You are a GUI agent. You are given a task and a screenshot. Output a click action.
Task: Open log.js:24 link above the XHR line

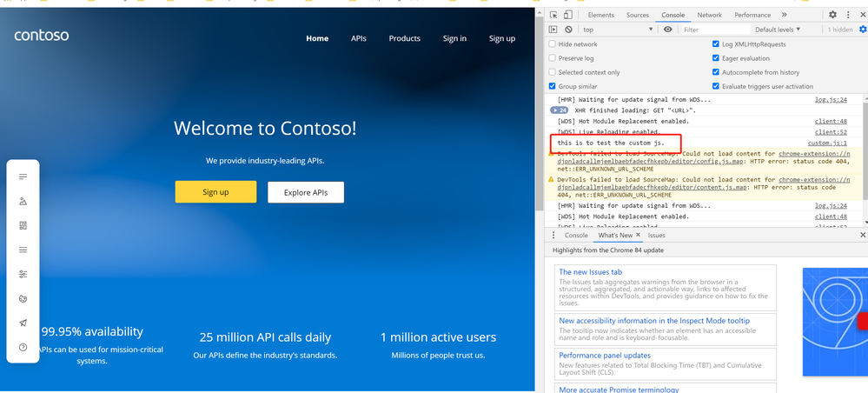click(x=831, y=100)
